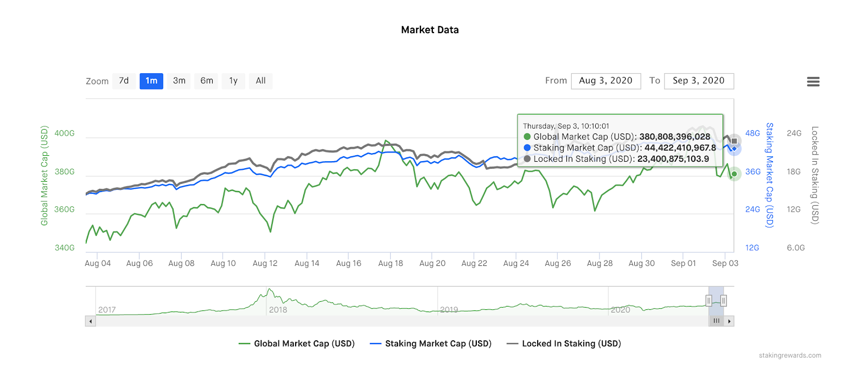
Task: Click the navigator left scroll arrow
Action: (x=91, y=321)
